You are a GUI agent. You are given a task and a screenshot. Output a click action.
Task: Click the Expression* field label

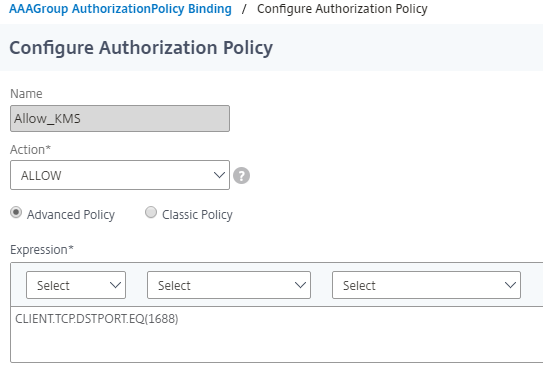tap(42, 250)
